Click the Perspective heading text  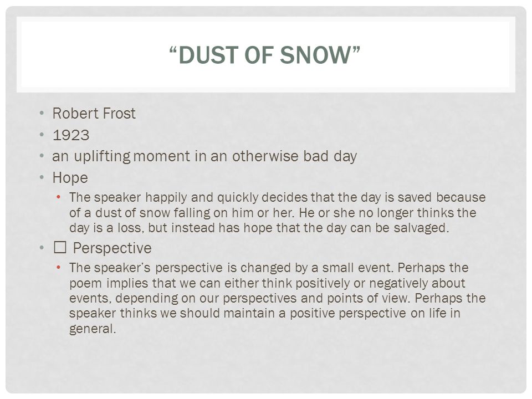pyautogui.click(x=112, y=248)
